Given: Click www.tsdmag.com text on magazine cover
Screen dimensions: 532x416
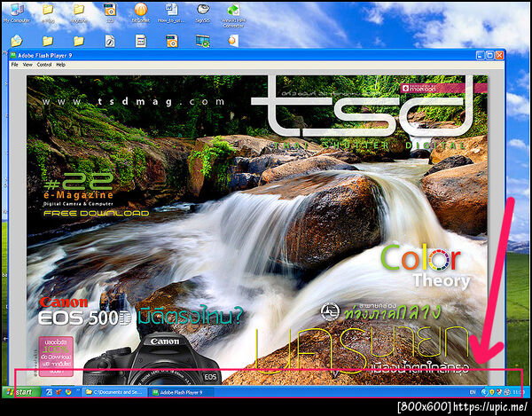Looking at the screenshot, I should [x=133, y=101].
